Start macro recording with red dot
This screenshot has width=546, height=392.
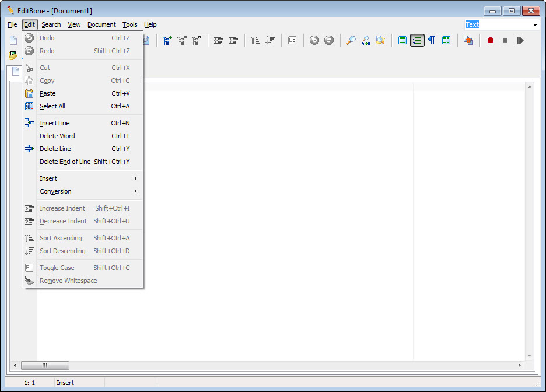(x=490, y=40)
